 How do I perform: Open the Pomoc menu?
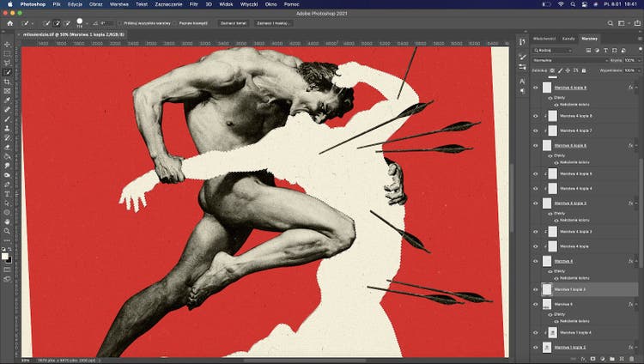click(292, 4)
